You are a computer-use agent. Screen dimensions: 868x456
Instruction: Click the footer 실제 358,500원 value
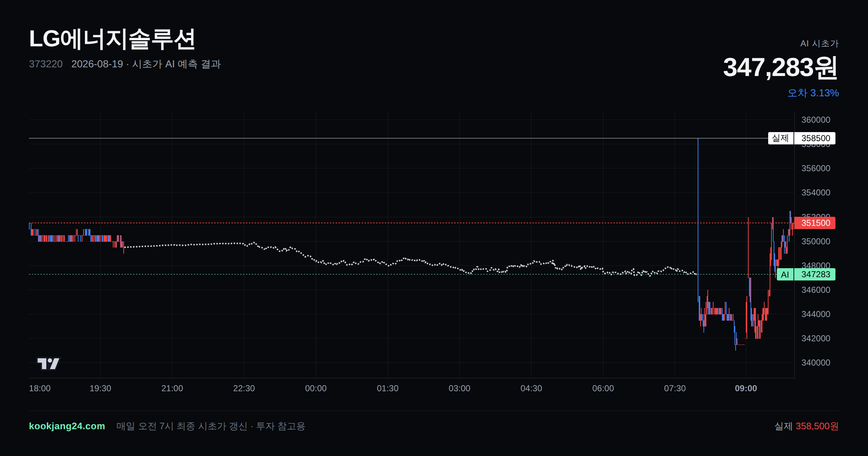coord(807,426)
